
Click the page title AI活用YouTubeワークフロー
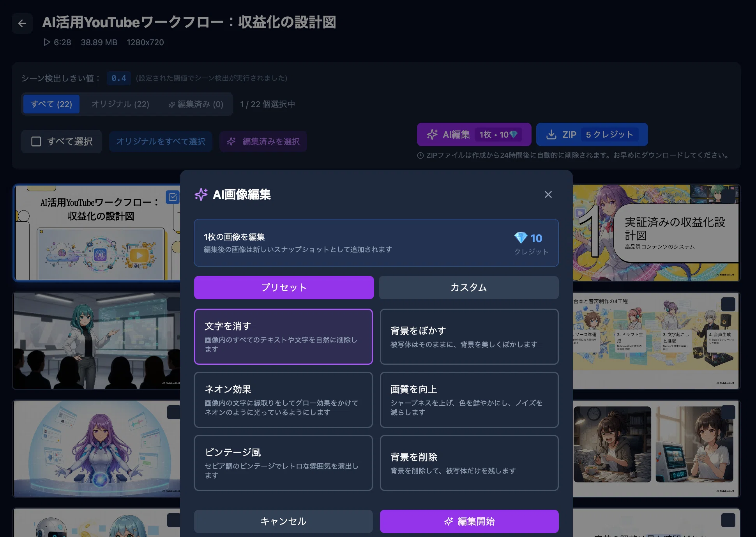189,22
